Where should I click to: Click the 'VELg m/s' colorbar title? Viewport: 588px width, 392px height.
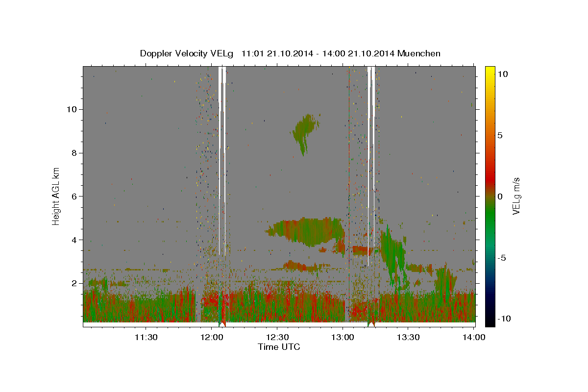click(517, 196)
